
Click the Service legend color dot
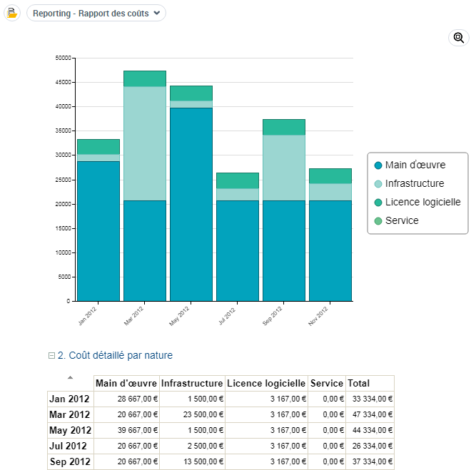click(x=378, y=221)
